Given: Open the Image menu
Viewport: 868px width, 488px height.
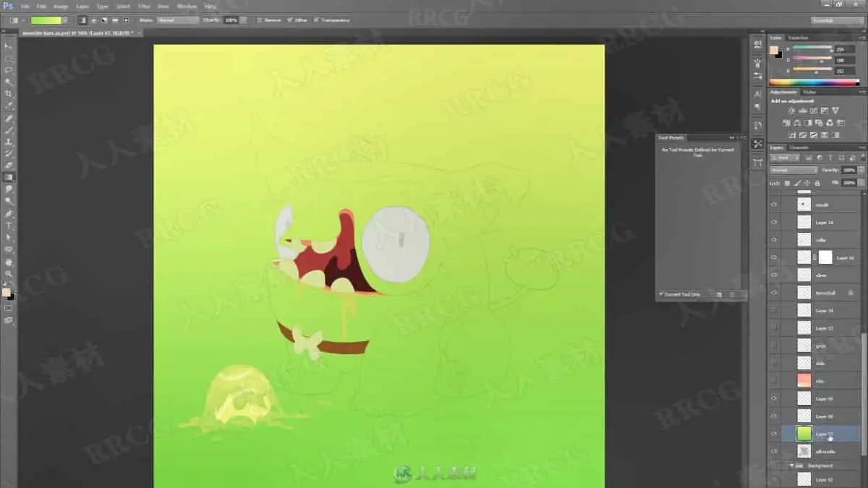Looking at the screenshot, I should [x=61, y=6].
